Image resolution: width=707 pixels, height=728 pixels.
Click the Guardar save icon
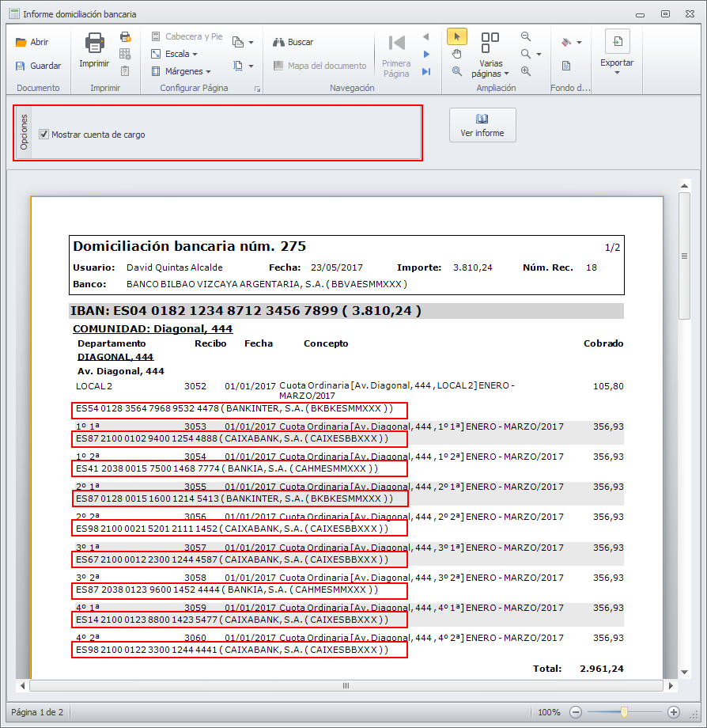(21, 66)
